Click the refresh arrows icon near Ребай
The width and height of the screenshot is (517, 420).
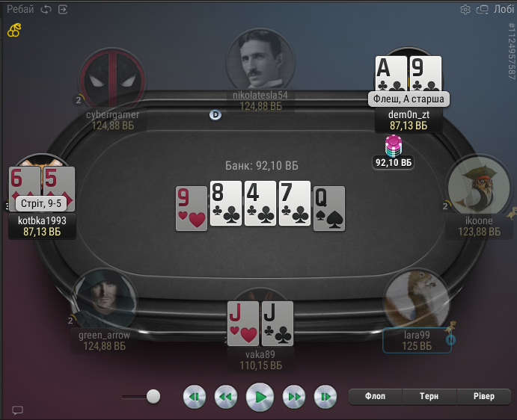pos(46,10)
